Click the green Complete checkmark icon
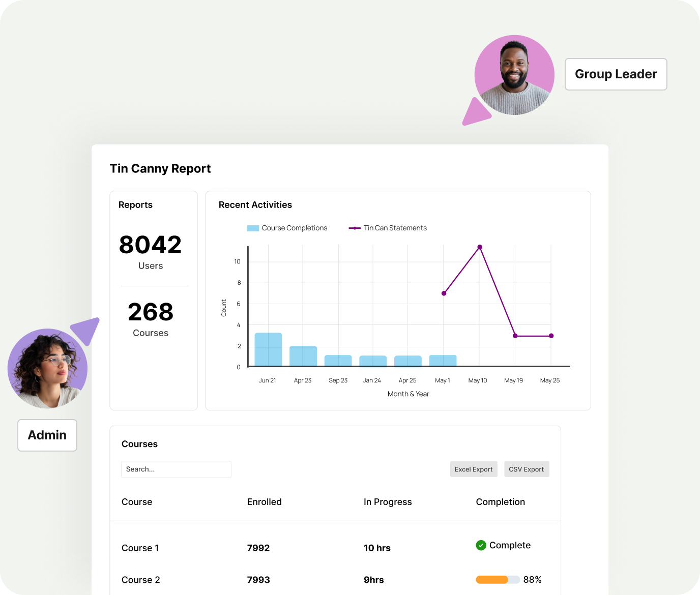 [481, 545]
